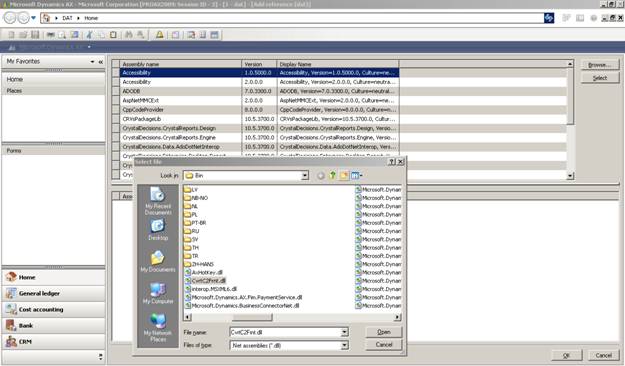The image size is (625, 366).
Task: Select the AspNetMMCExt assembly row
Action: point(259,100)
